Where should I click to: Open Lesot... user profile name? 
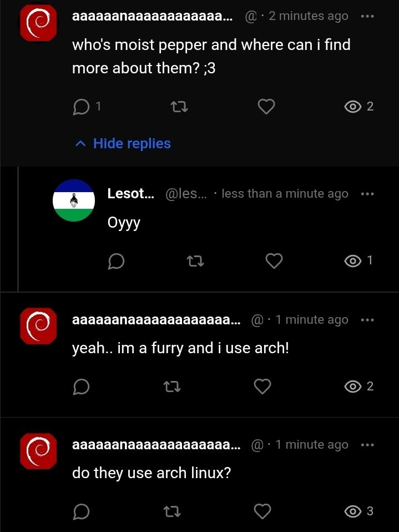(130, 194)
